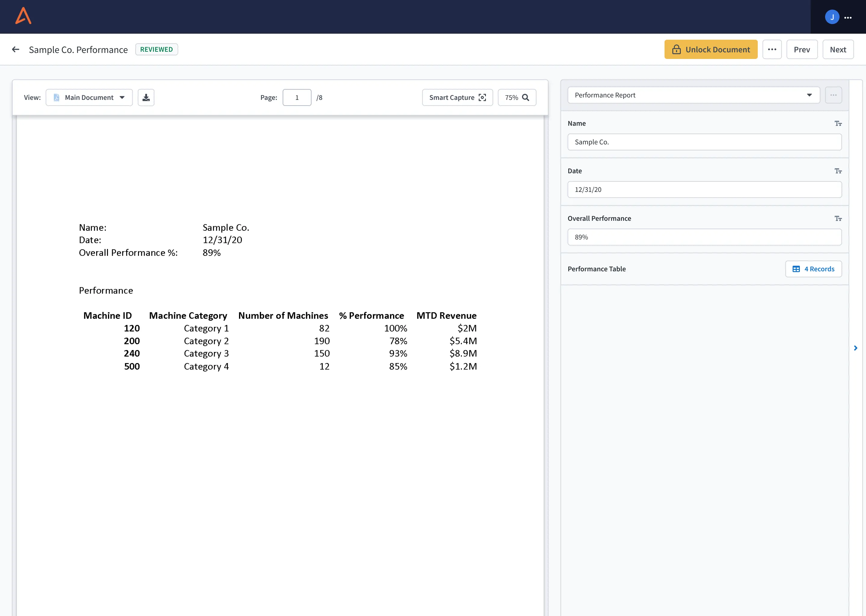Click the Machine ID column header
The width and height of the screenshot is (866, 616).
tap(107, 316)
